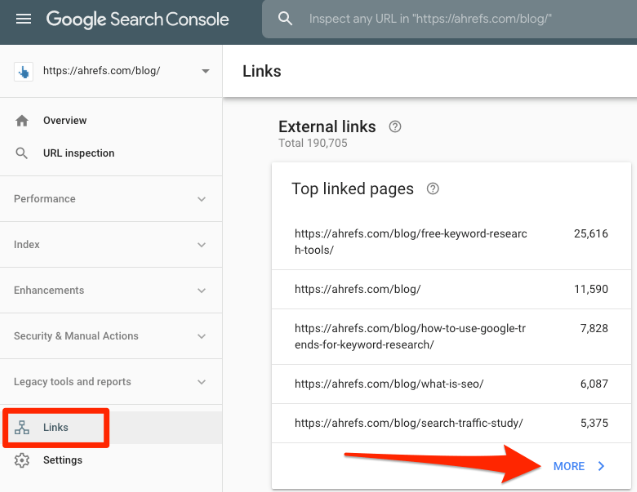Open Security & Manual Actions label
The height and width of the screenshot is (492, 637).
click(76, 336)
